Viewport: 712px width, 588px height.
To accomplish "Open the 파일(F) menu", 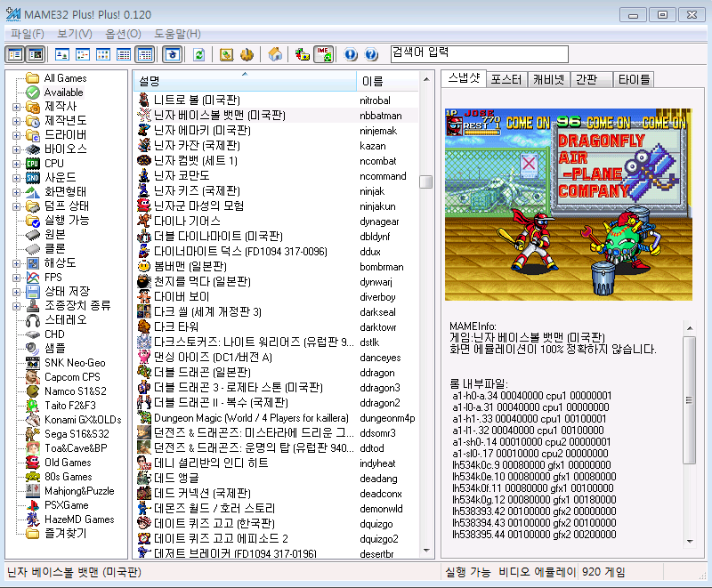I will [28, 34].
